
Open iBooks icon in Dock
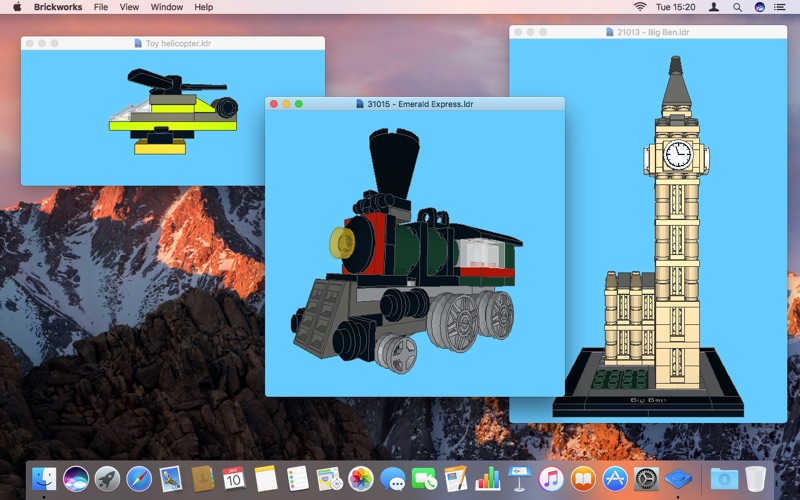click(583, 479)
